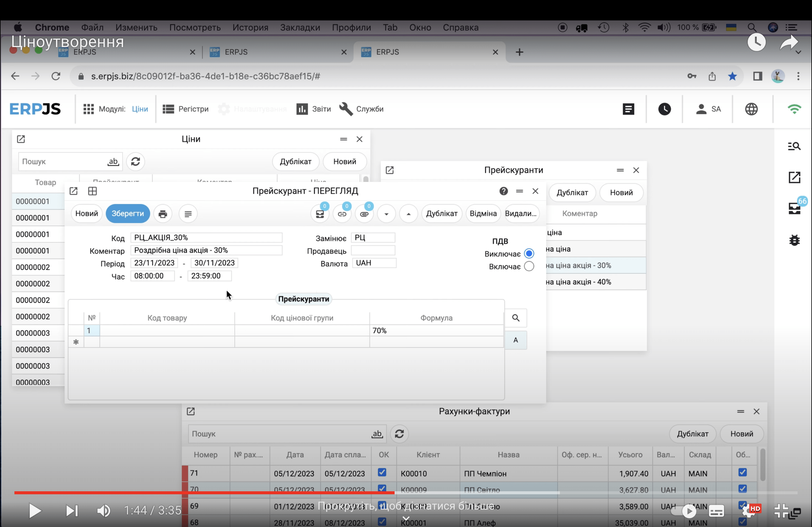The width and height of the screenshot is (812, 527).
Task: Click the Зберегти button in preview form
Action: pos(127,213)
